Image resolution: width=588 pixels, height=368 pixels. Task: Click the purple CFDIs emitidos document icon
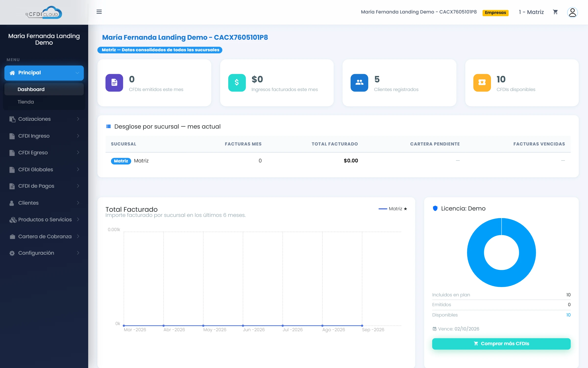click(114, 83)
